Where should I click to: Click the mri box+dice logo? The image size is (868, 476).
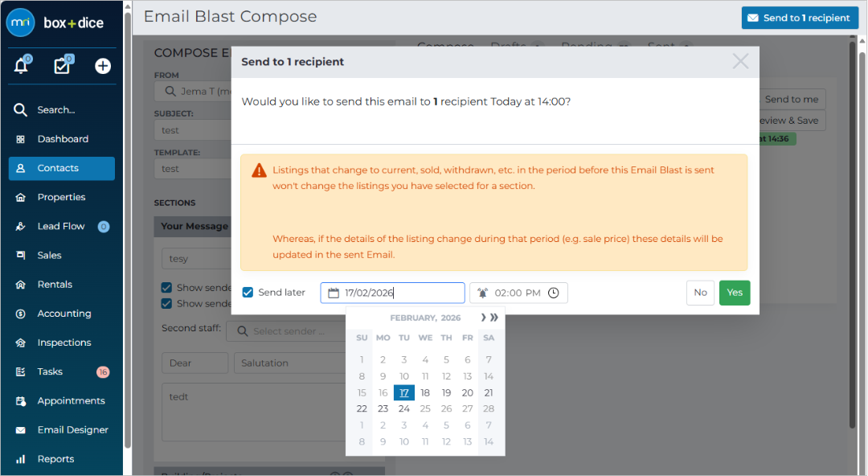(55, 23)
